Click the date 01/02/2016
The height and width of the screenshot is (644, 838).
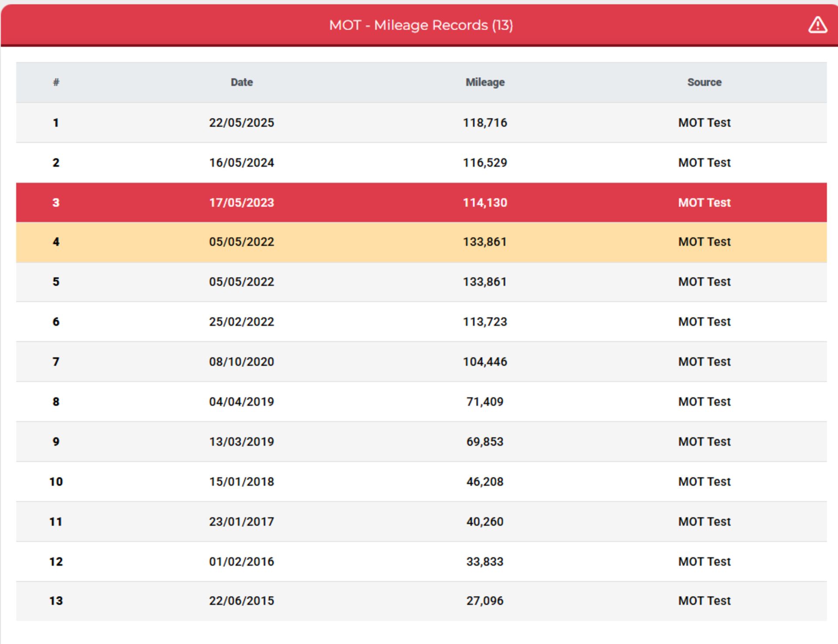tap(241, 562)
